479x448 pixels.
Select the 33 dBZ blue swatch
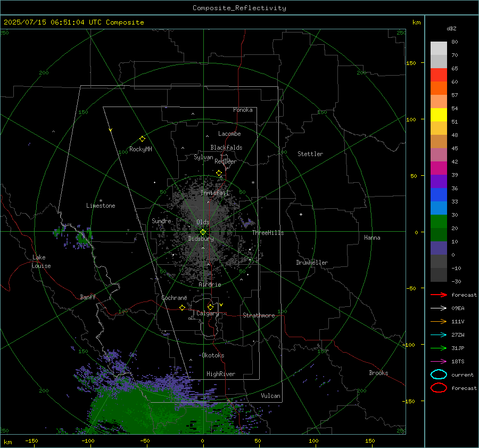(x=439, y=208)
